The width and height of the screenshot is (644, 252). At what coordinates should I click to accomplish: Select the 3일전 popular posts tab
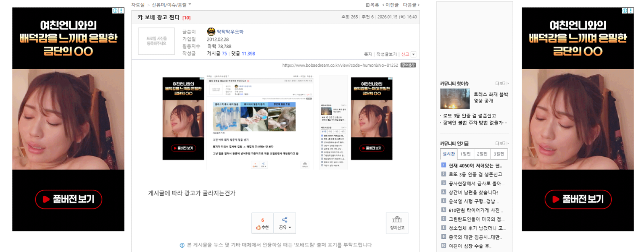[x=499, y=154]
